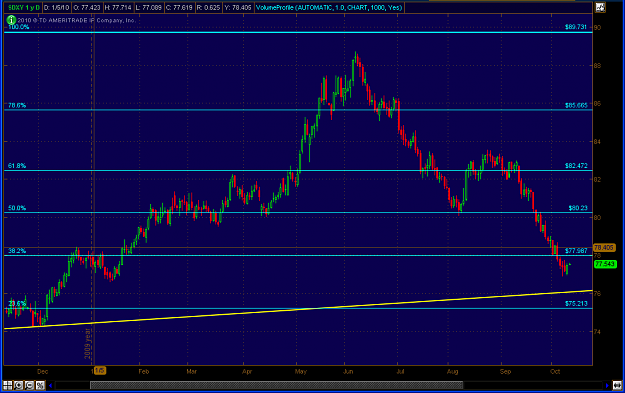Click the Jun label on time axis
This screenshot has height=393, width=625.
tap(348, 371)
